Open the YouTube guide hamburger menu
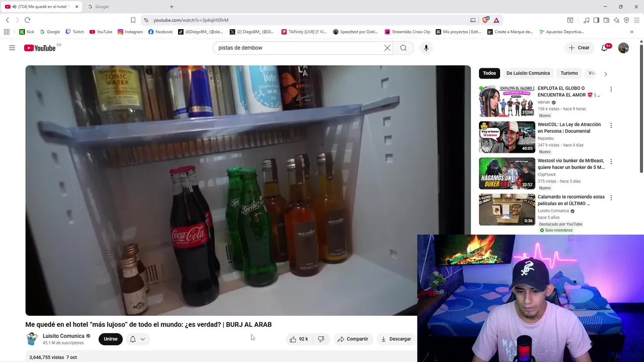 [12, 48]
